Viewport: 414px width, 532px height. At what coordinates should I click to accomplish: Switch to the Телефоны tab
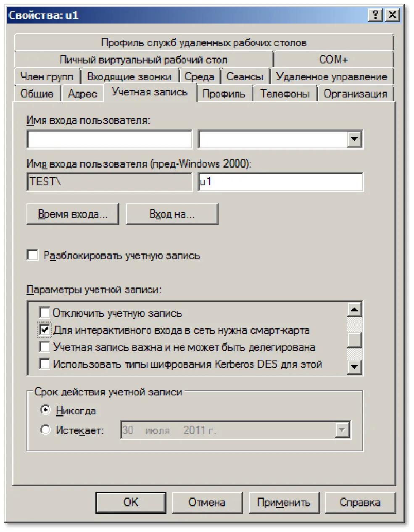tap(285, 94)
